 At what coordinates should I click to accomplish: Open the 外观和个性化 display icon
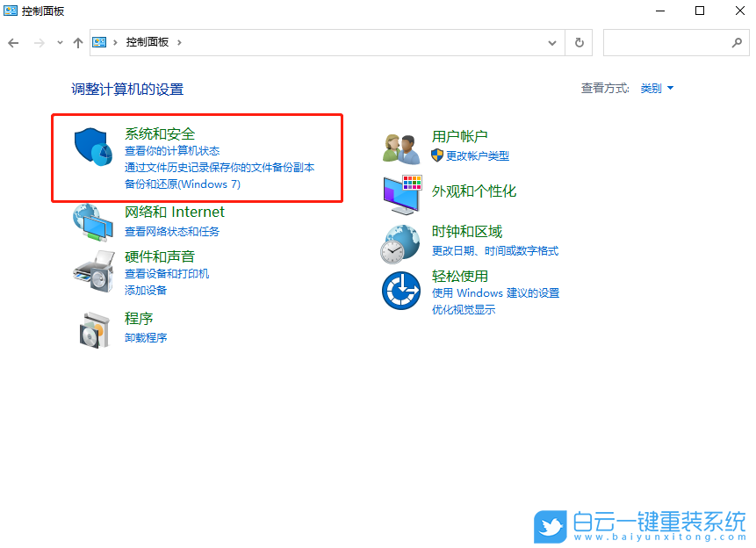coord(401,192)
